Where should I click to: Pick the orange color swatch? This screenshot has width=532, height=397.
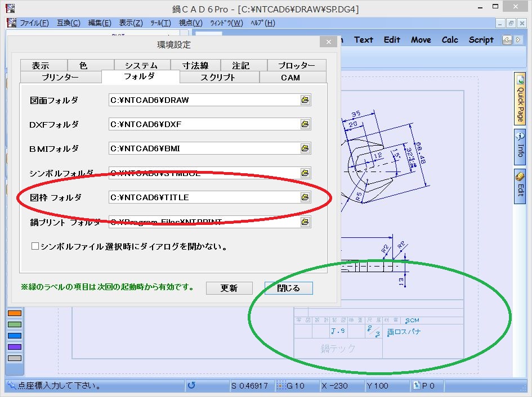tap(15, 313)
